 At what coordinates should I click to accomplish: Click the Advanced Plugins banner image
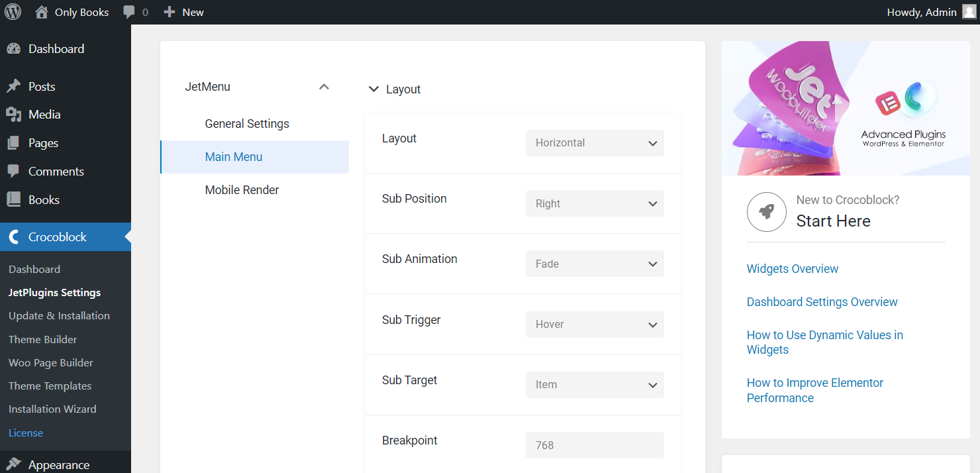[846, 108]
